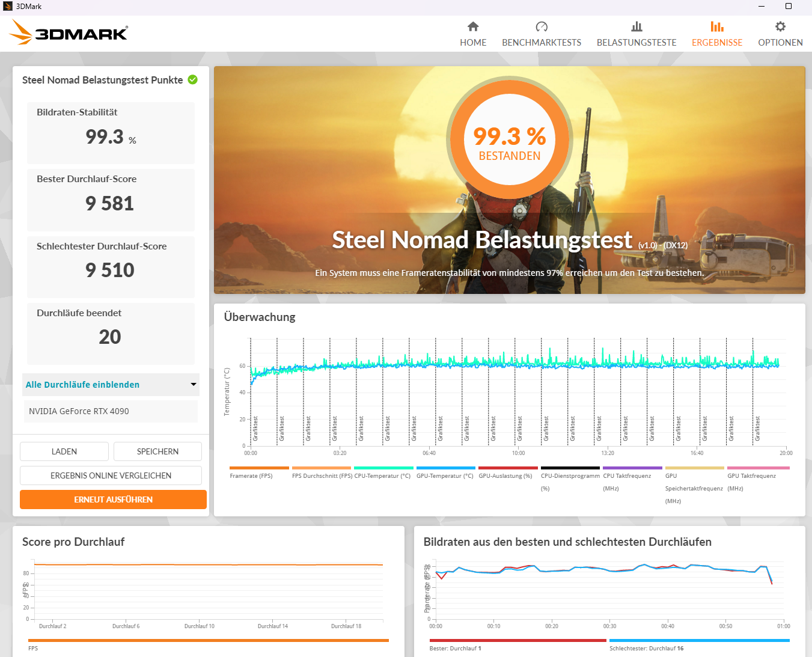The image size is (812, 657).
Task: Click the Bildraten-Stabilität 99.3 % card
Action: pyautogui.click(x=111, y=133)
